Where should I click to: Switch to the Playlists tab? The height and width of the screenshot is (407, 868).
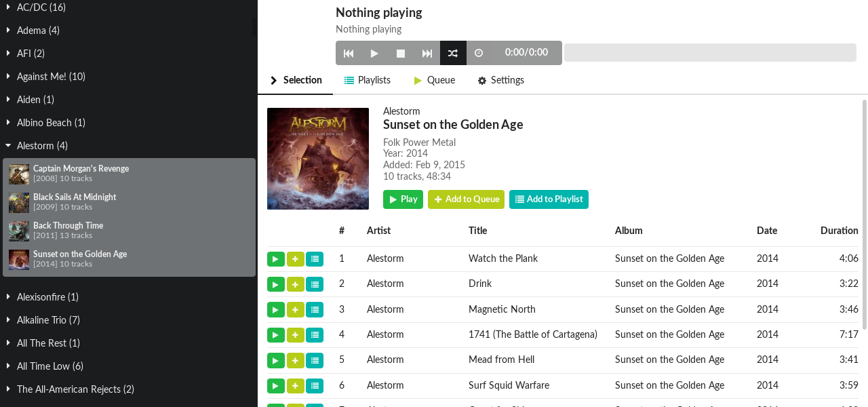coord(368,80)
